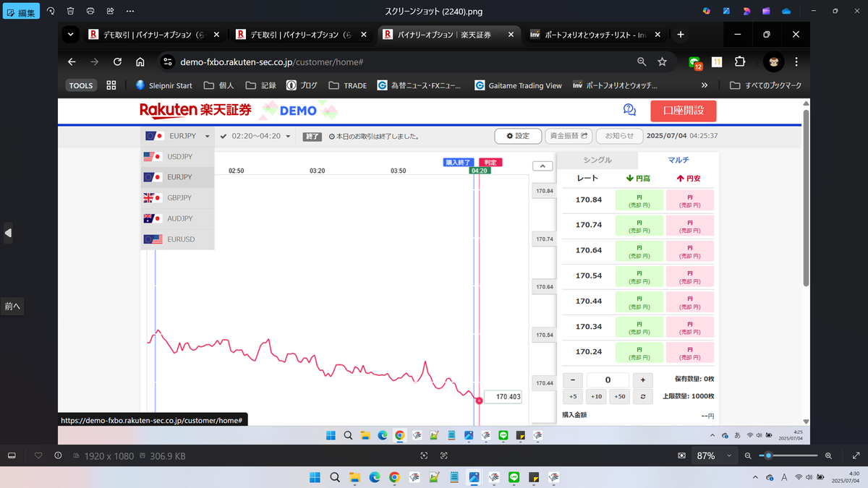Print the image from Photos toolbar
Image resolution: width=868 pixels, height=488 pixels.
pyautogui.click(x=90, y=12)
